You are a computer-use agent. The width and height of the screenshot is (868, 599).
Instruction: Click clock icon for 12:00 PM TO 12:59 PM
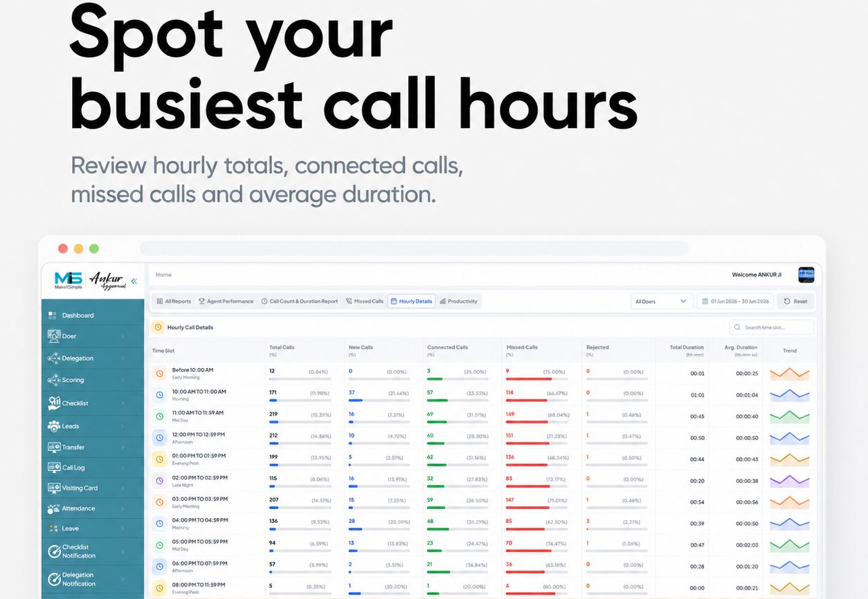tap(159, 438)
